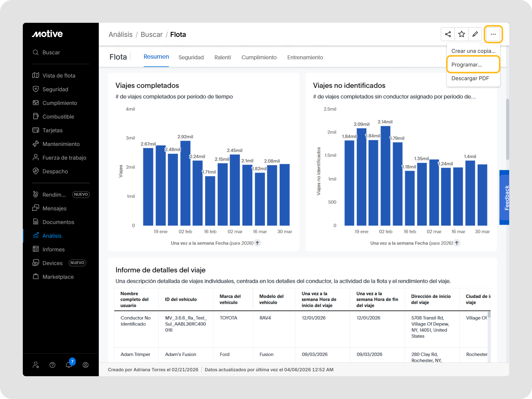Click Crear una copia... menu entry

(473, 51)
